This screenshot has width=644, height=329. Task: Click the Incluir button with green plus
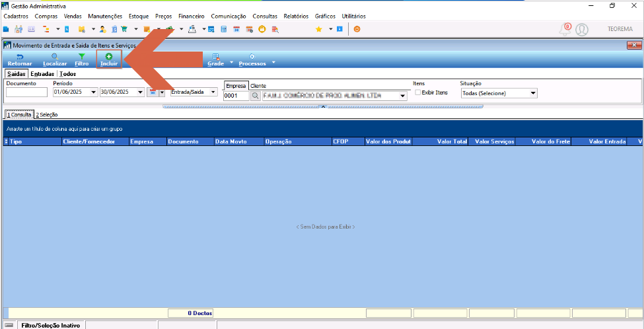coord(109,60)
